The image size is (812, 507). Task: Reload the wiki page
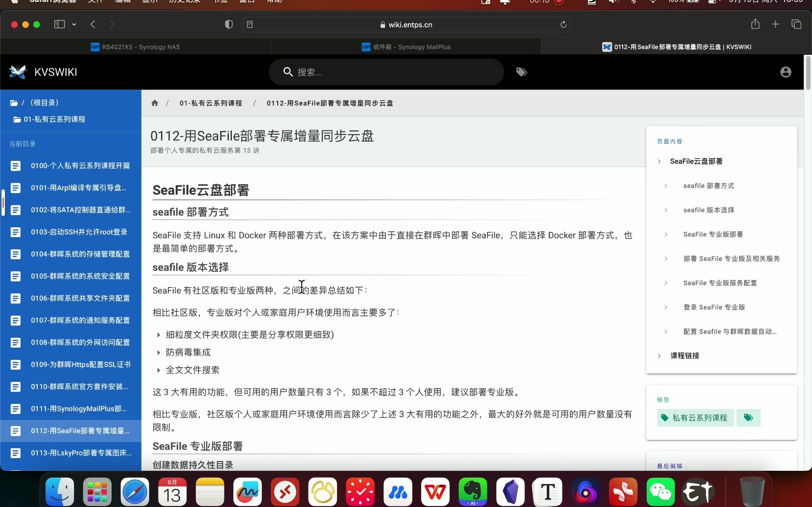coord(564,24)
